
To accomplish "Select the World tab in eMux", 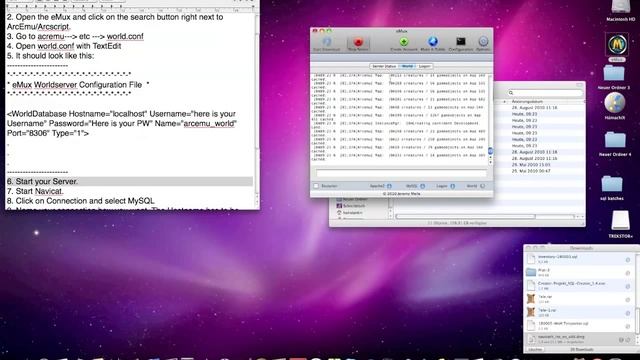I will click(407, 66).
